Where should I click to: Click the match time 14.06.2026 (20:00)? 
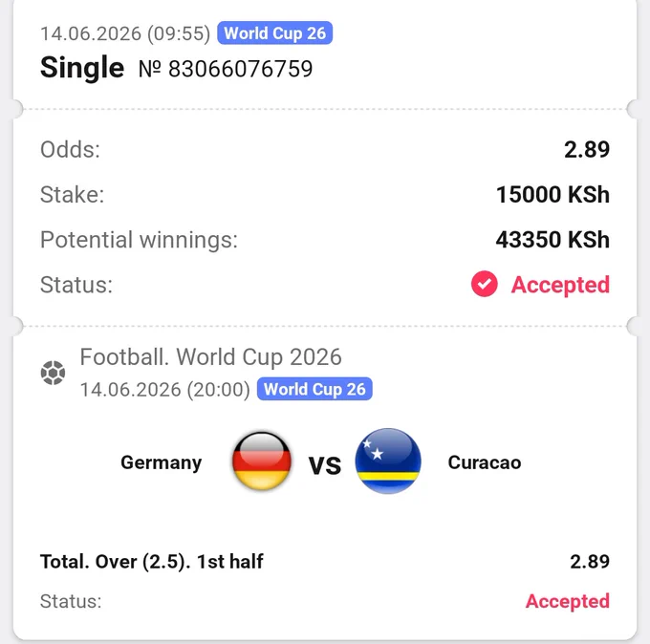[x=165, y=390]
